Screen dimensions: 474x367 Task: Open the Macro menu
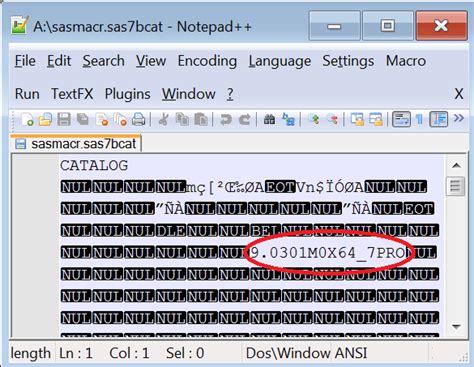[406, 61]
